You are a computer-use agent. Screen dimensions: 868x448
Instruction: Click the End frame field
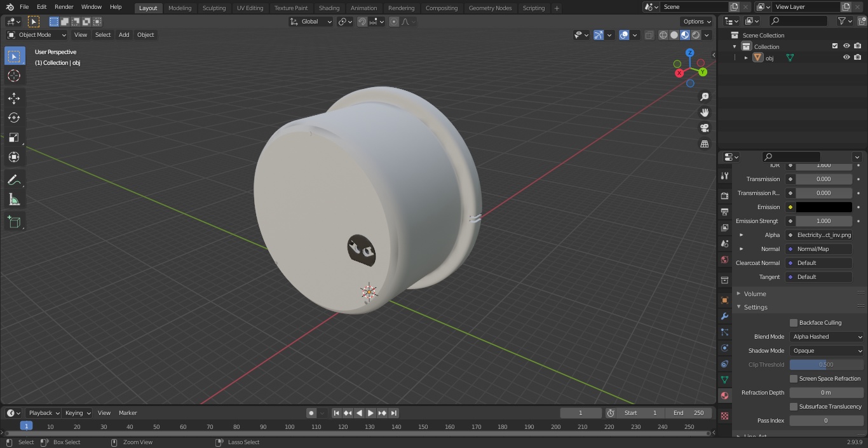pyautogui.click(x=689, y=413)
